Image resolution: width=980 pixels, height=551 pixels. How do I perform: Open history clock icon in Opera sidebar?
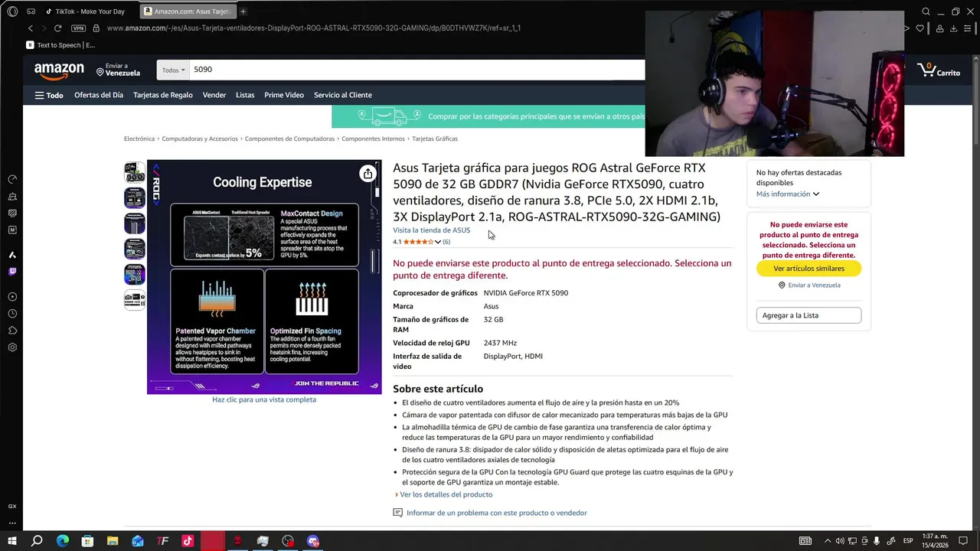click(x=12, y=314)
